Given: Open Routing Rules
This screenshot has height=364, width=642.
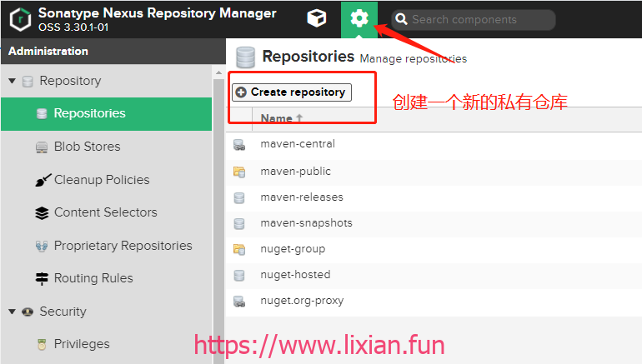Looking at the screenshot, I should [93, 278].
